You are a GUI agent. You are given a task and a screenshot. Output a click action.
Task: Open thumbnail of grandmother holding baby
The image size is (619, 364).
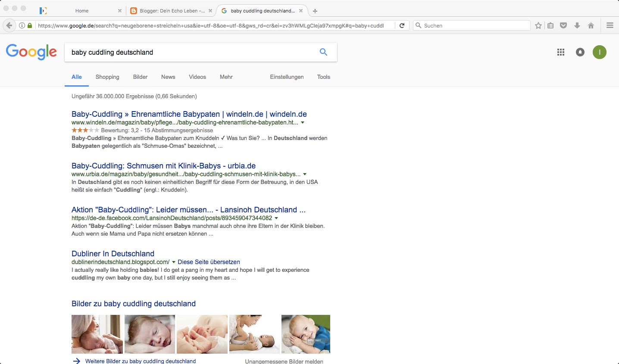97,334
